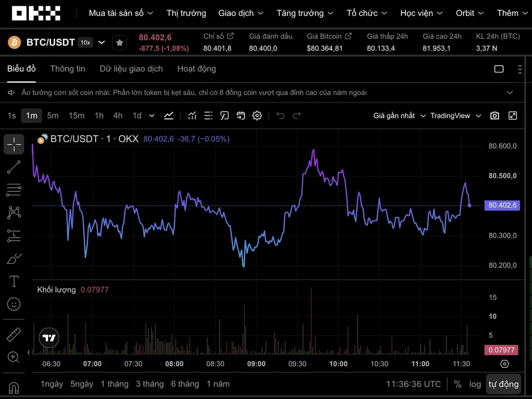Switch to the Biểu đồ tab
Viewport: 532px width, 399px height.
[22, 69]
